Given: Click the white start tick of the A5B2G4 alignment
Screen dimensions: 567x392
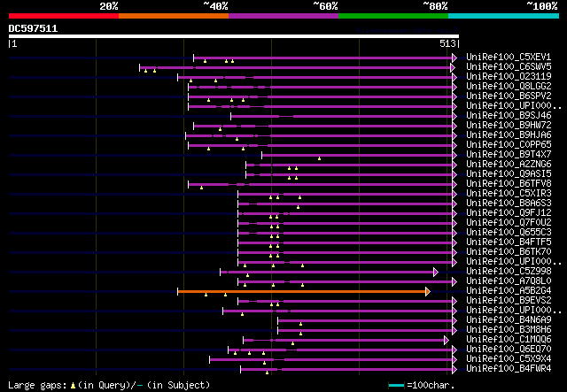Looking at the screenshot, I should [x=177, y=291].
